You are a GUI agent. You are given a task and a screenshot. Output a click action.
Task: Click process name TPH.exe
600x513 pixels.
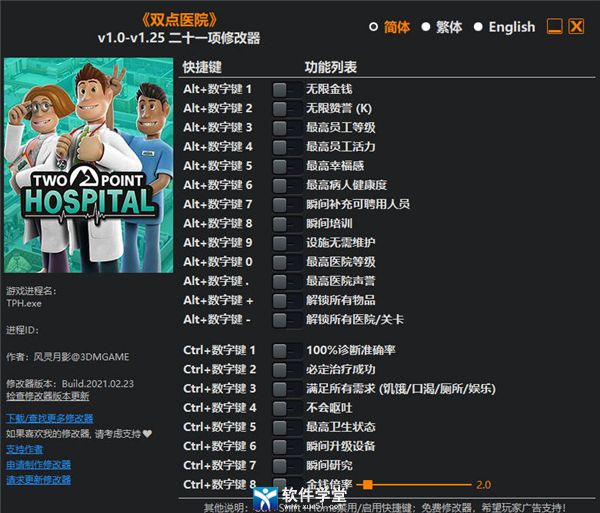[24, 304]
